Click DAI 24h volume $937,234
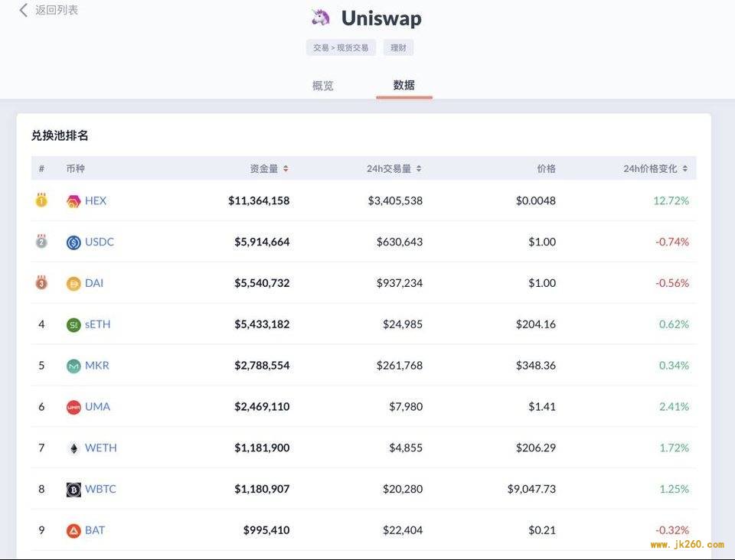This screenshot has width=735, height=560. 400,283
